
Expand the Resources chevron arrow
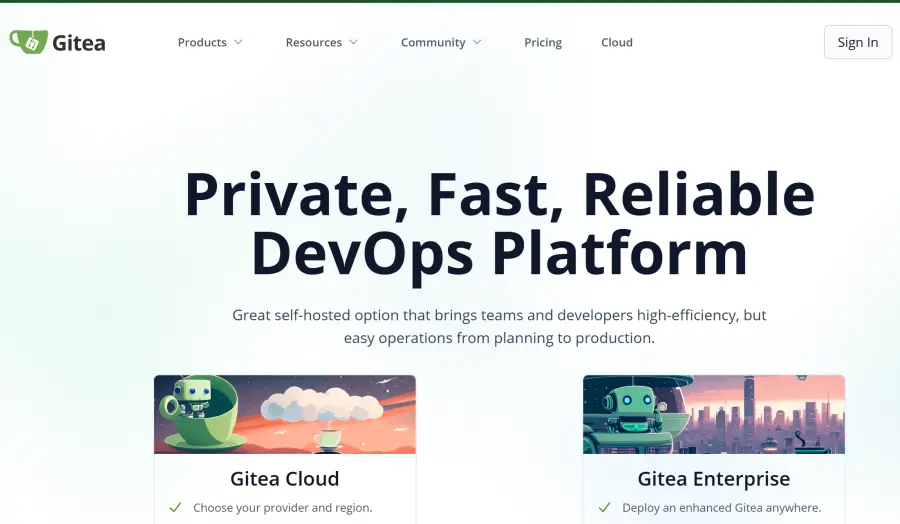tap(354, 42)
